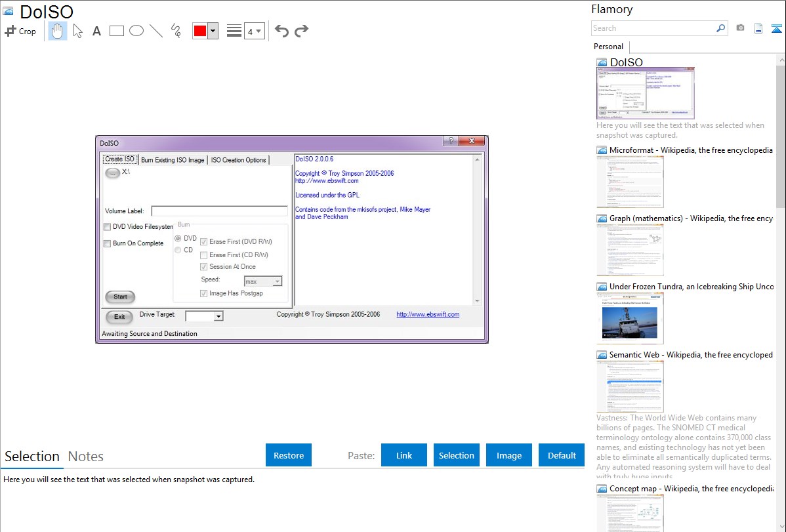Open the line thickness style icon
Viewport: 786px width, 532px height.
coord(234,31)
